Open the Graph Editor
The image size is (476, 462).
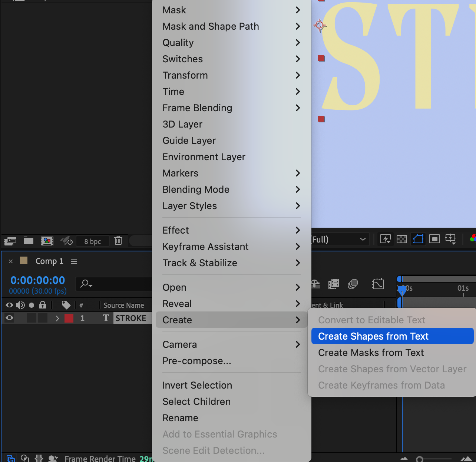point(378,284)
